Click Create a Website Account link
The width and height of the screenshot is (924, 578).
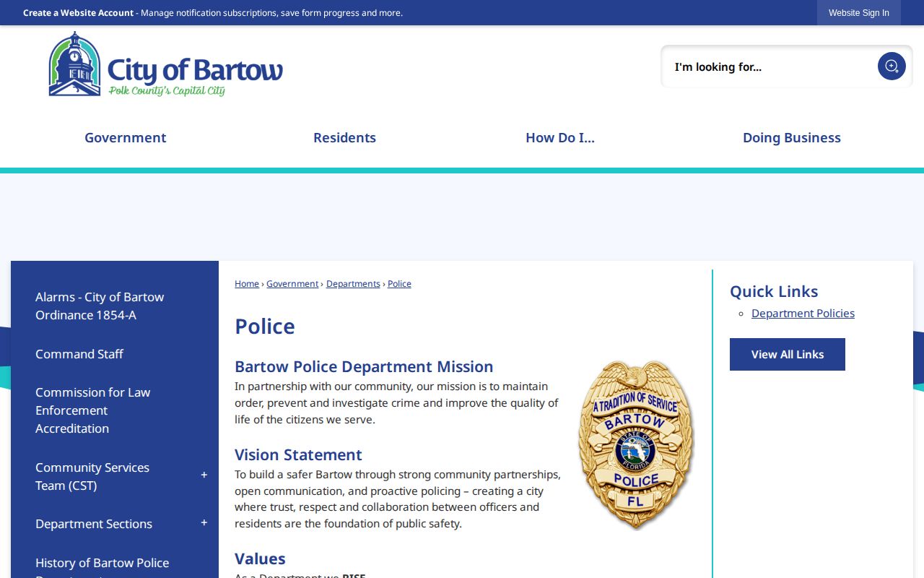(x=78, y=13)
